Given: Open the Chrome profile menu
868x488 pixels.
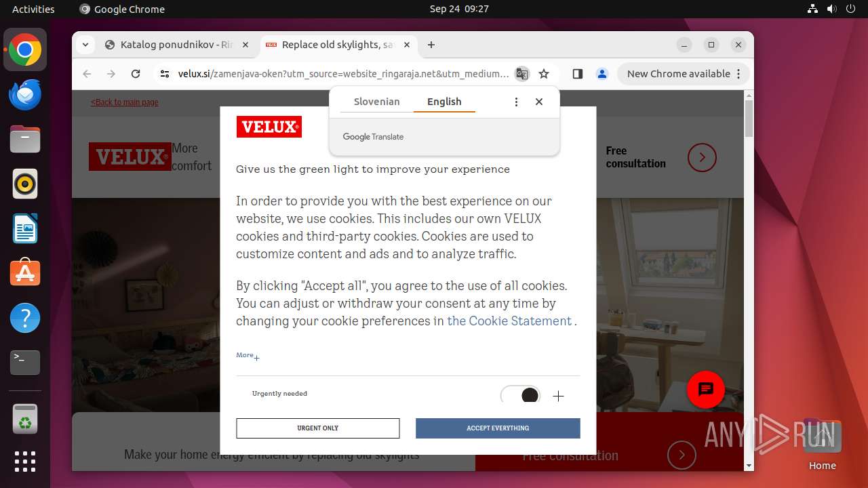Looking at the screenshot, I should coord(601,74).
